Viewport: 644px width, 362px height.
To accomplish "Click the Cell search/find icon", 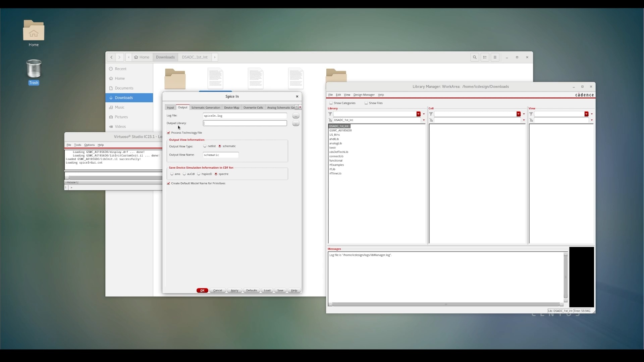I will pos(431,120).
